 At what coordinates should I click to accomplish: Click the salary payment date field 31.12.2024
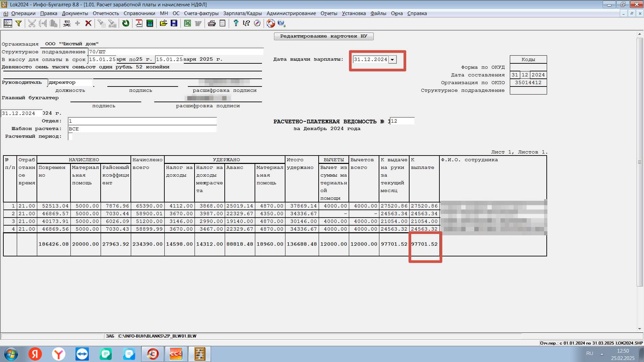(x=370, y=60)
